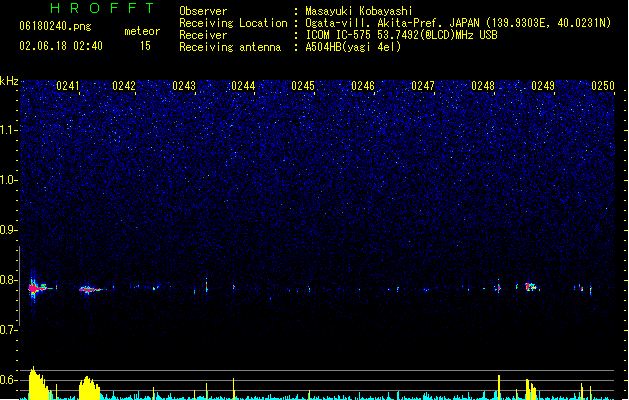Click observer name Masayuki Kobayashi
Viewport: 629px width, 400px height.
[359, 11]
